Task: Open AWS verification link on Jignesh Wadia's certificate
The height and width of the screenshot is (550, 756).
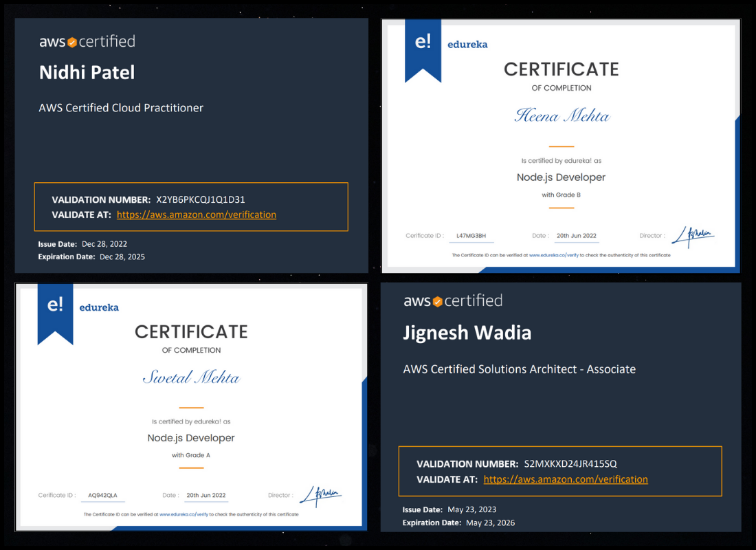Action: click(566, 479)
